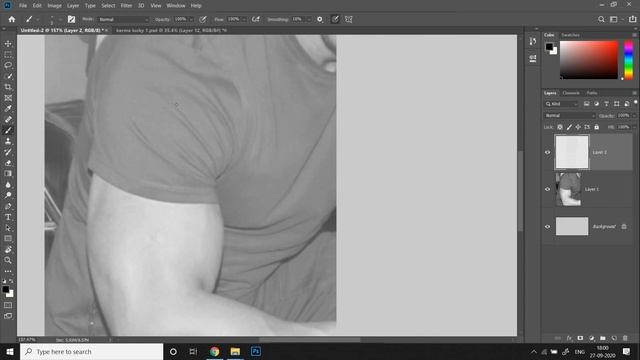Select the Eraser tool
640x360 pixels.
8,163
